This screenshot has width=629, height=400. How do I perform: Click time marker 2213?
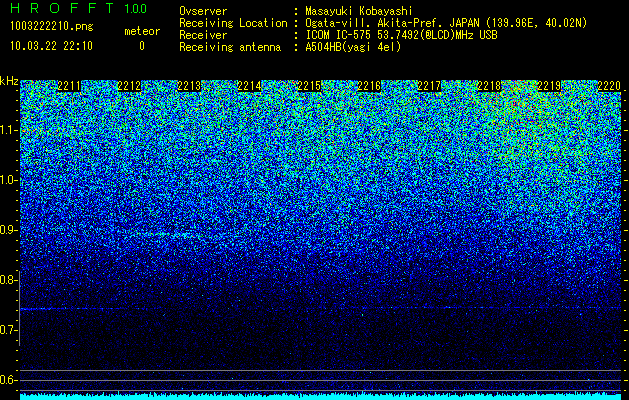(x=189, y=86)
